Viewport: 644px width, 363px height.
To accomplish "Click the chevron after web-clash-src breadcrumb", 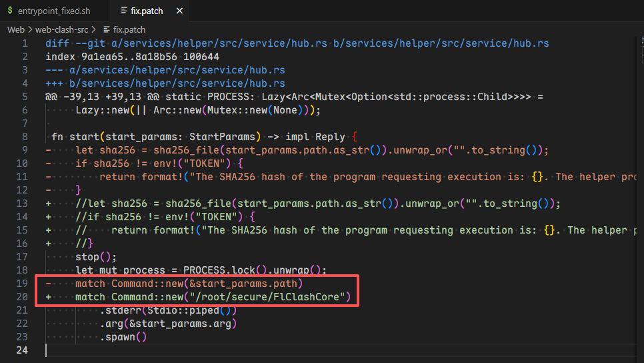I will [x=97, y=29].
